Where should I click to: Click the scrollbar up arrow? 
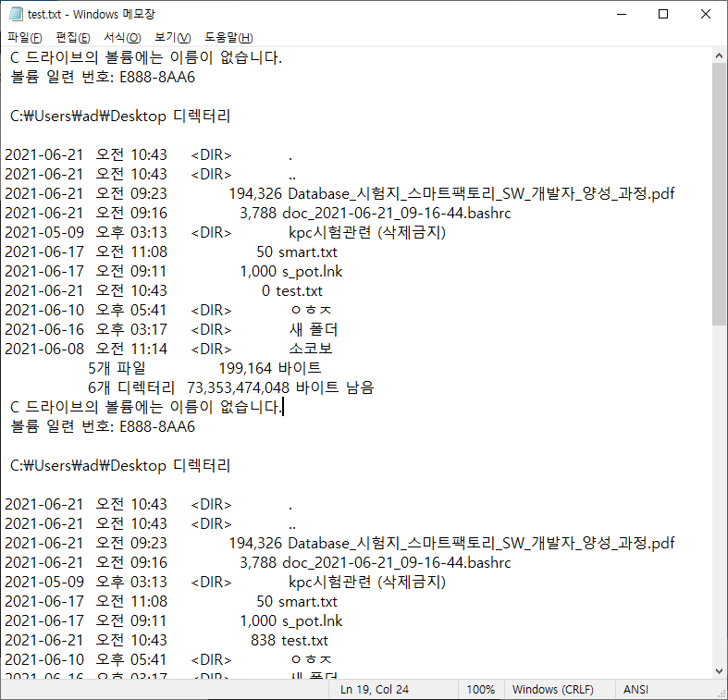click(719, 55)
